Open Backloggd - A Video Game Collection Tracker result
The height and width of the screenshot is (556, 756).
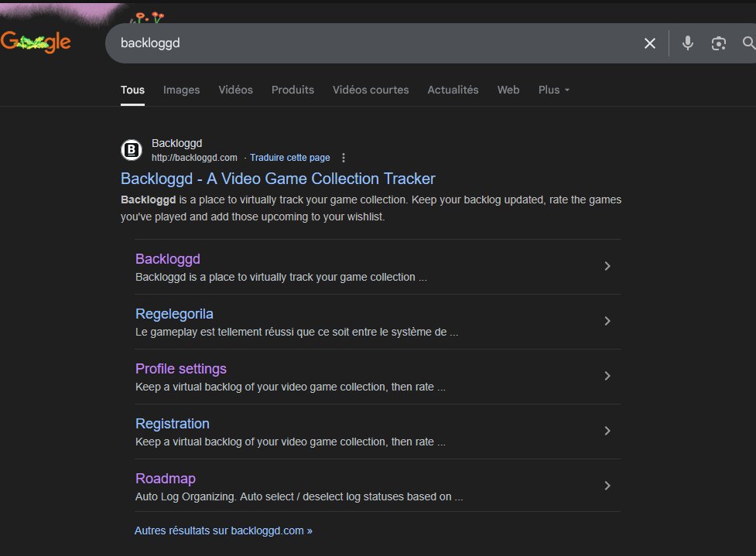278,179
